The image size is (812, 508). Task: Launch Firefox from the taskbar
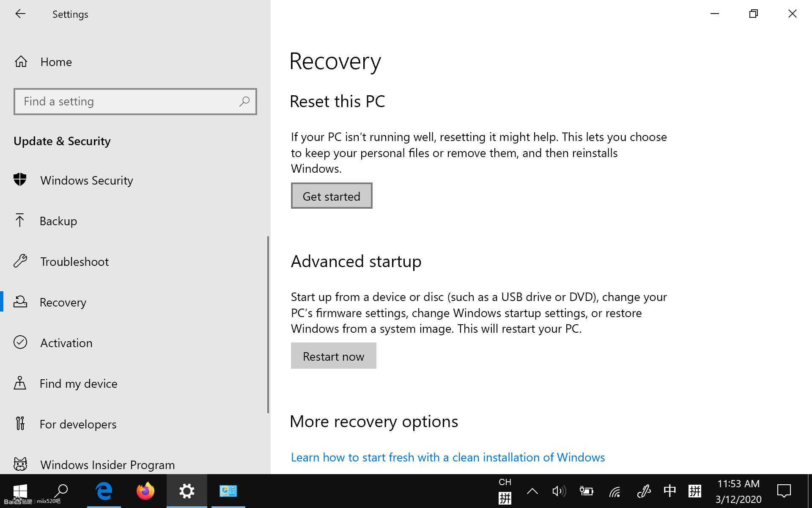pyautogui.click(x=145, y=491)
